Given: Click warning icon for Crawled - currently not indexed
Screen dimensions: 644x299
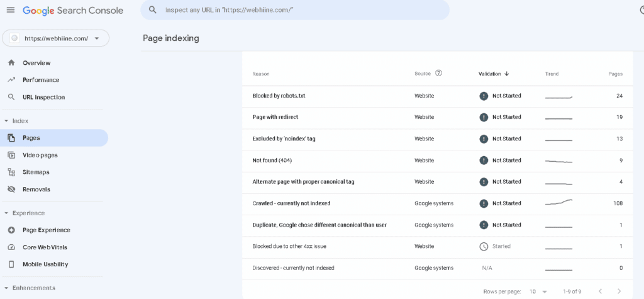Looking at the screenshot, I should tap(484, 203).
